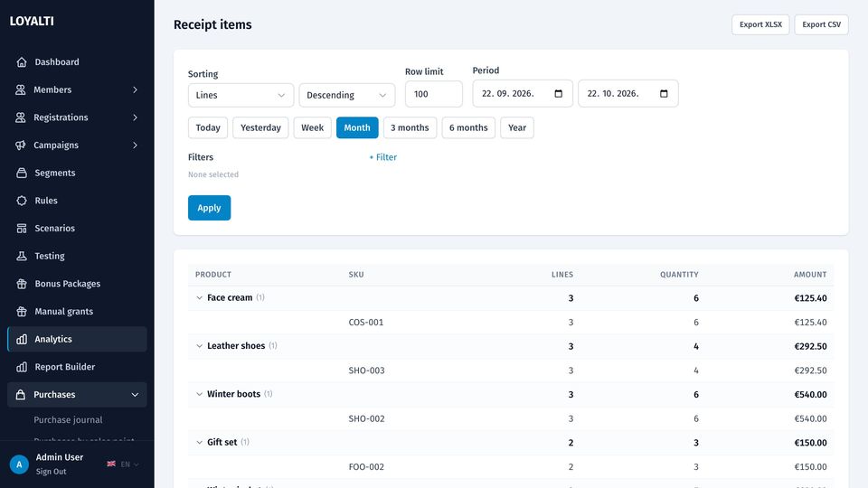Click the Analytics chart icon
The height and width of the screenshot is (488, 868).
22,339
